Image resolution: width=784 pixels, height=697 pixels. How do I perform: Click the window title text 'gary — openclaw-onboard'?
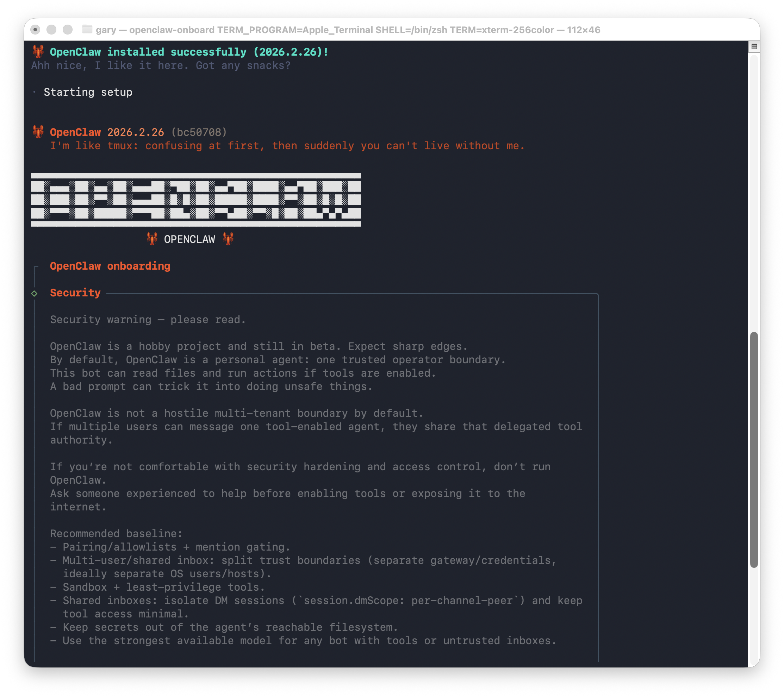(x=155, y=30)
